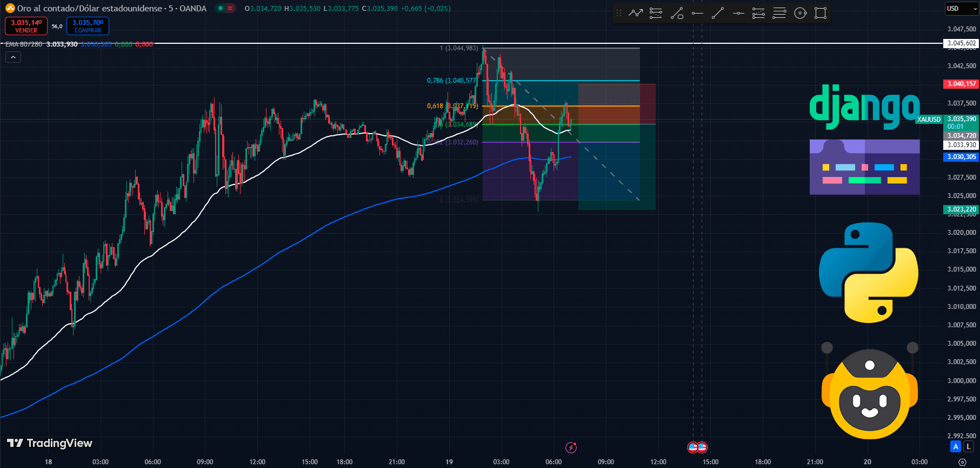Select the diagonal trend line tool
This screenshot has width=980, height=468.
(x=718, y=13)
